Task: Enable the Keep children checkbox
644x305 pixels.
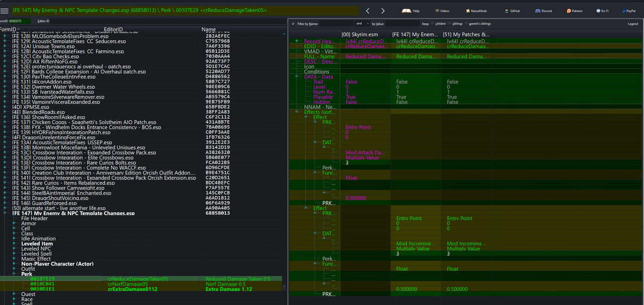Action: coord(433,24)
